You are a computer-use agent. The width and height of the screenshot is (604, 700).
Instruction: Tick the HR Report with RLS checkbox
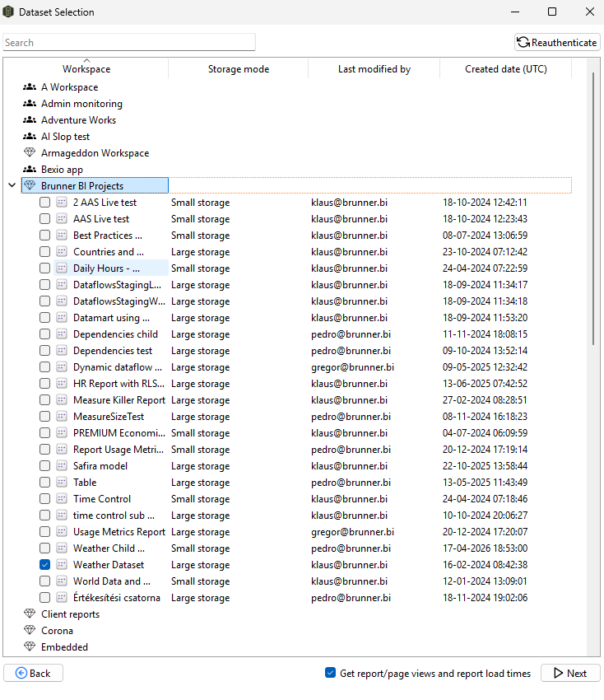(x=44, y=384)
